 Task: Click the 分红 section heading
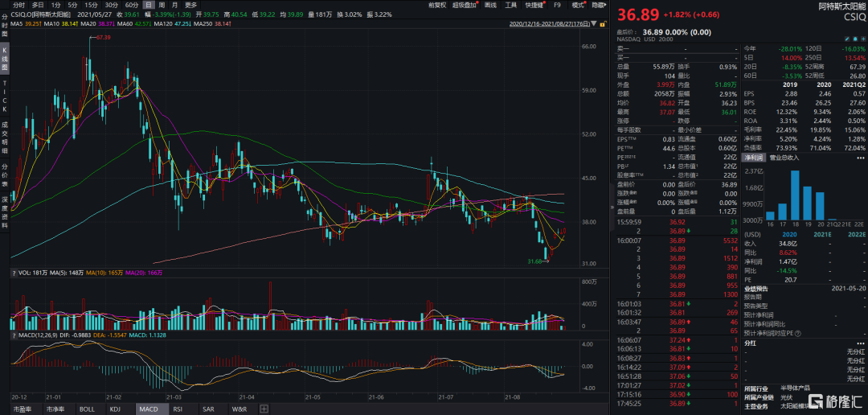750,343
